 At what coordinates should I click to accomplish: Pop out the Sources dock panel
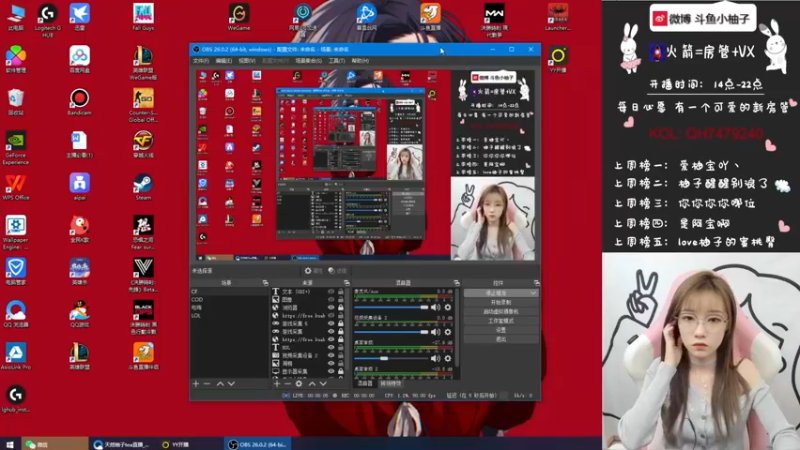pyautogui.click(x=347, y=283)
